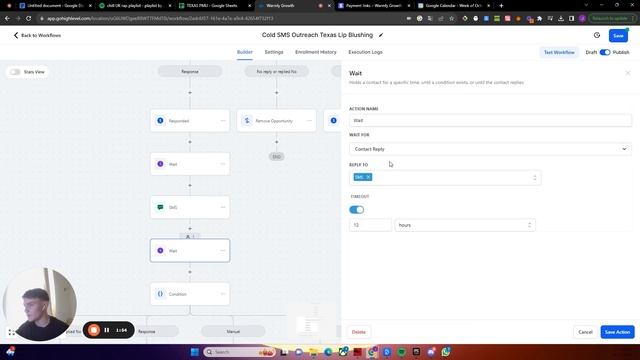
Task: Open the Settings tab
Action: (273, 52)
